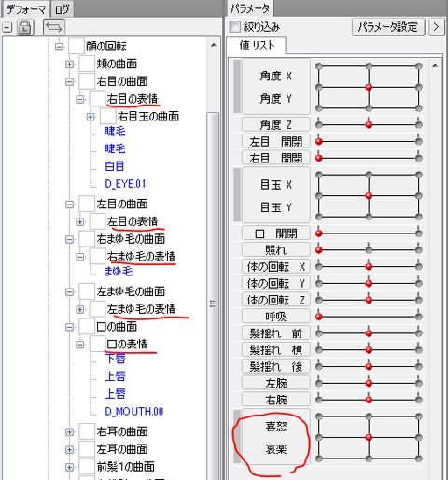The width and height of the screenshot is (448, 480).
Task: Toggle the box beside 前髪1の曲面
Action: pyautogui.click(x=87, y=467)
